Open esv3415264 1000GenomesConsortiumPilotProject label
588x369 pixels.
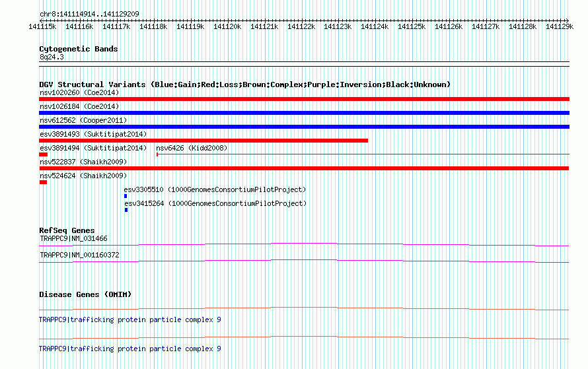[x=215, y=203]
